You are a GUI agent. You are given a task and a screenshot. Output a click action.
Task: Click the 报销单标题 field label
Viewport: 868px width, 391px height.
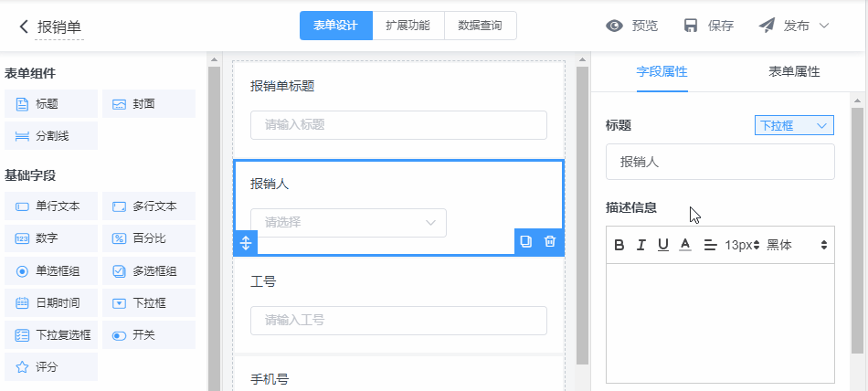(x=282, y=86)
